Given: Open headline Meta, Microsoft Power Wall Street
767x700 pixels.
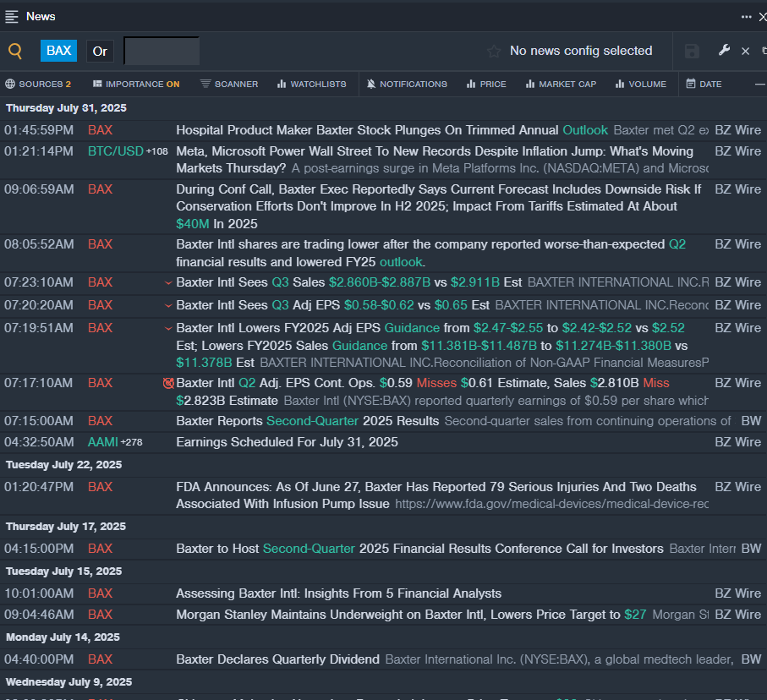Looking at the screenshot, I should point(435,160).
